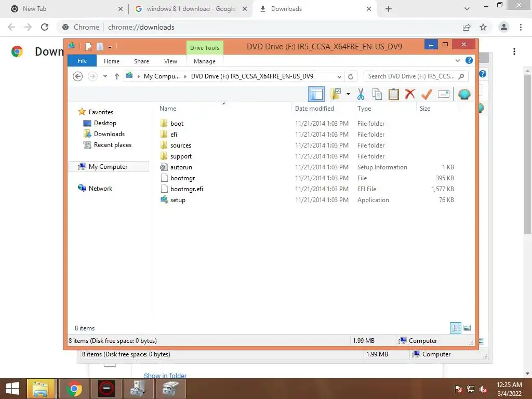The image size is (532, 399).
Task: Switch to details view layout icon
Action: (x=456, y=328)
